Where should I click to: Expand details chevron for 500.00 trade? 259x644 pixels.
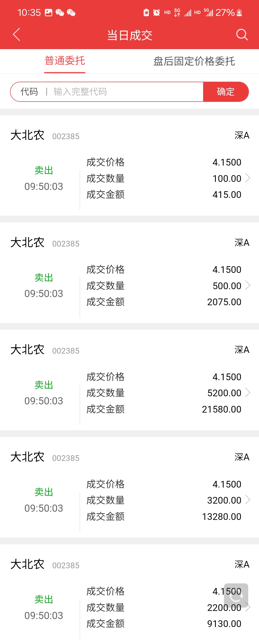[x=247, y=285]
